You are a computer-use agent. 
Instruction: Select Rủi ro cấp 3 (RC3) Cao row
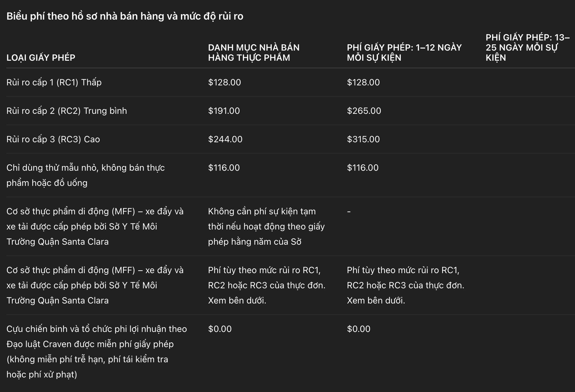point(290,139)
